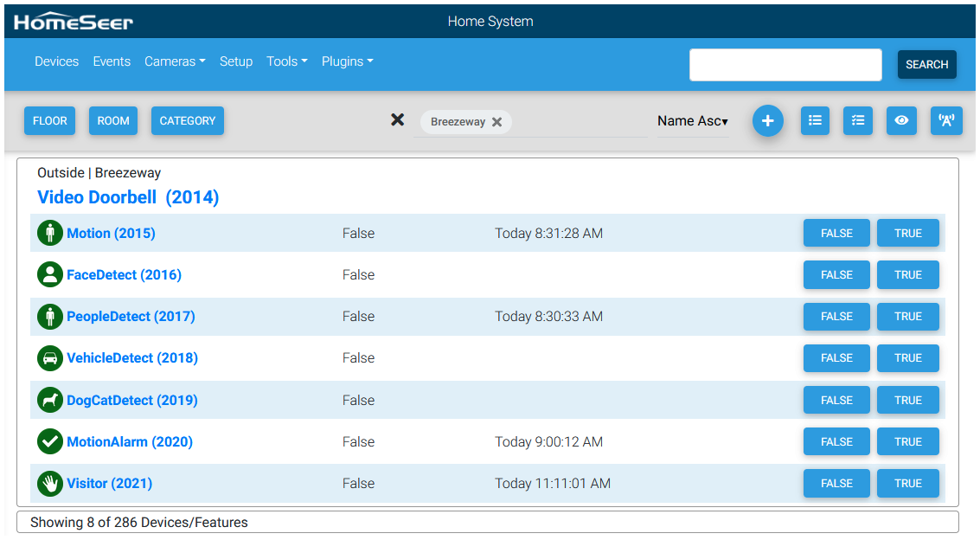The width and height of the screenshot is (980, 540).
Task: Set Visitor (2021) to FALSE
Action: click(x=836, y=483)
